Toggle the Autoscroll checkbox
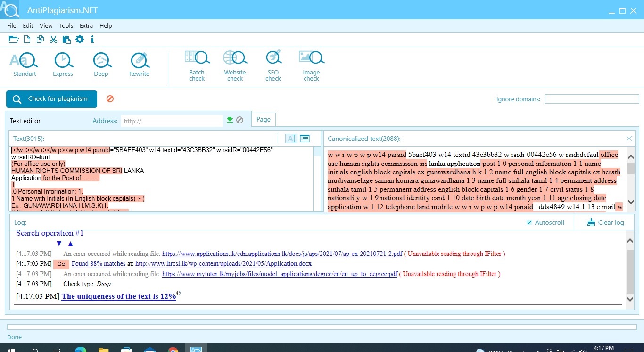Image resolution: width=644 pixels, height=352 pixels. click(x=529, y=222)
